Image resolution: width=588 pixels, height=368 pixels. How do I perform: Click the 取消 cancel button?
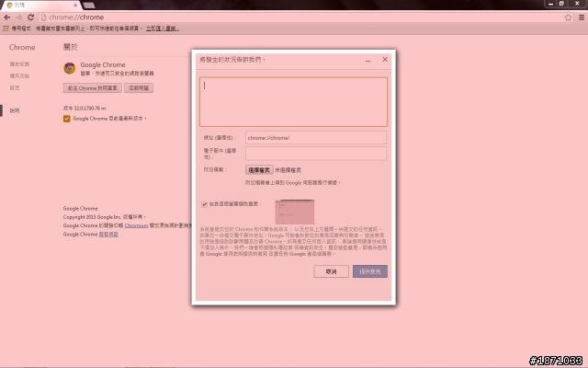coord(331,271)
